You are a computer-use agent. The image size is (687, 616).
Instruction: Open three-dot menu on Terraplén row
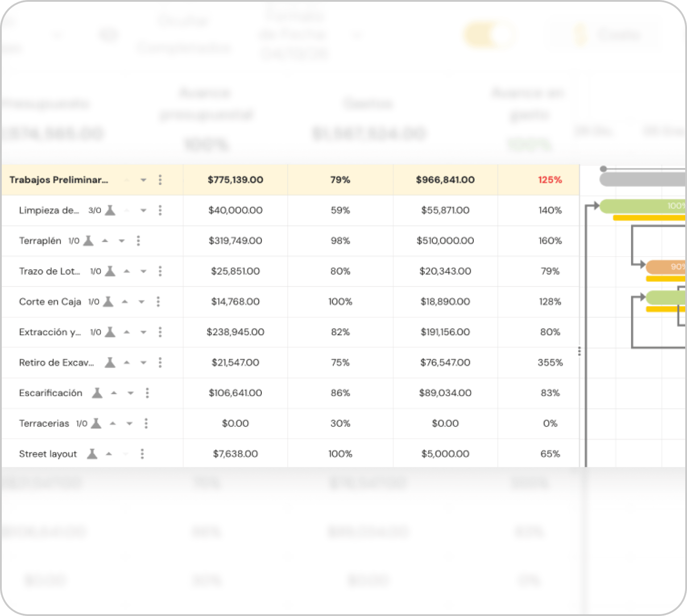pyautogui.click(x=138, y=241)
